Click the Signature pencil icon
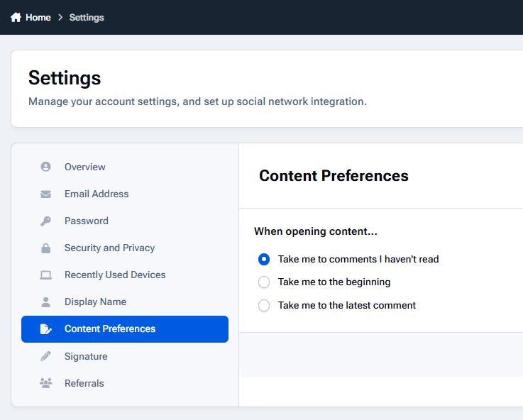523x420 pixels. 45,356
